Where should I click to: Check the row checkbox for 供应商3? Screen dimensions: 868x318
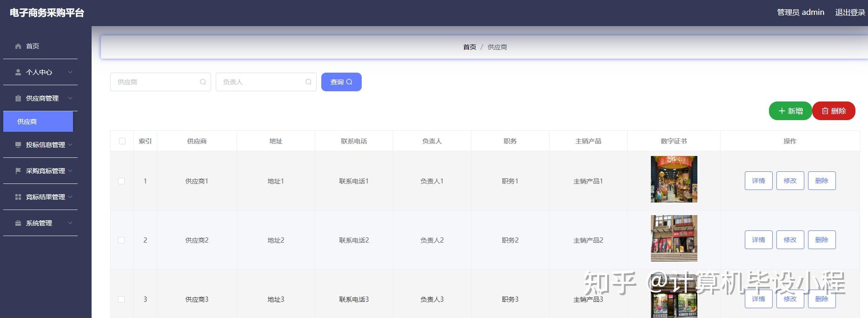tap(121, 299)
